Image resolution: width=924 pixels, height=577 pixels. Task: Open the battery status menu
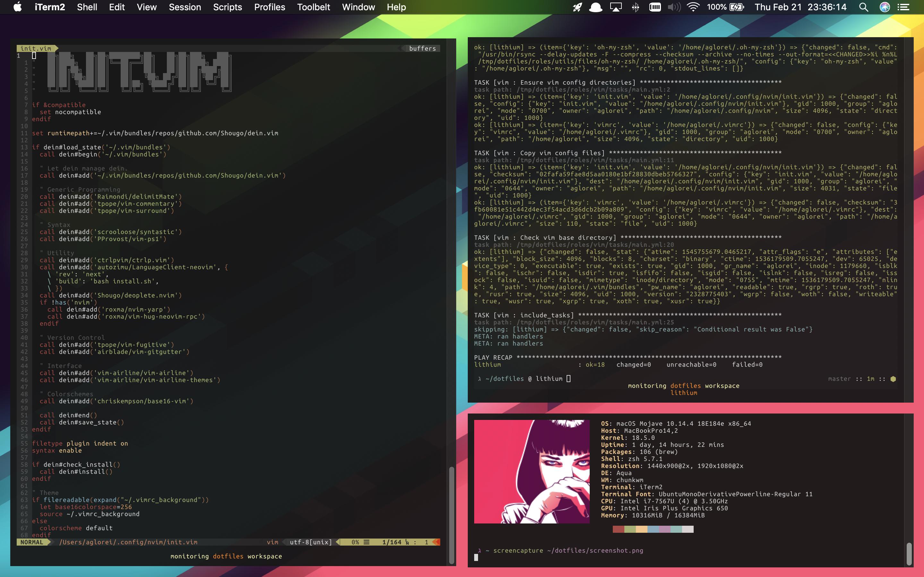click(x=737, y=7)
